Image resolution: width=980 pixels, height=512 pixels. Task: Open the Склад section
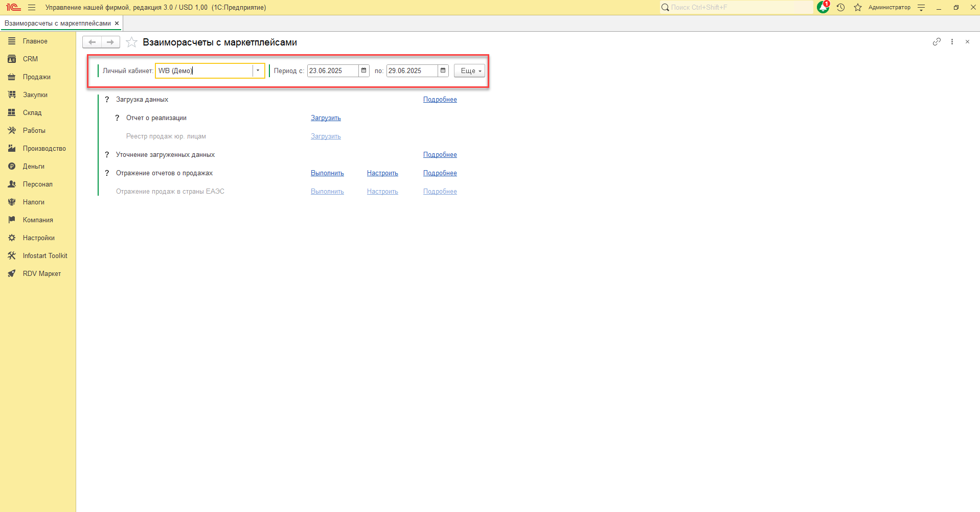tap(38, 113)
